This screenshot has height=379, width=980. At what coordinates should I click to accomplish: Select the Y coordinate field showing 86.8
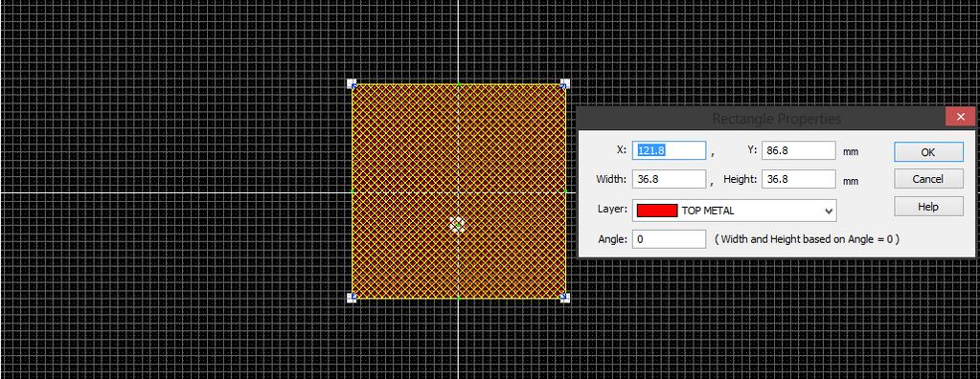(x=799, y=150)
